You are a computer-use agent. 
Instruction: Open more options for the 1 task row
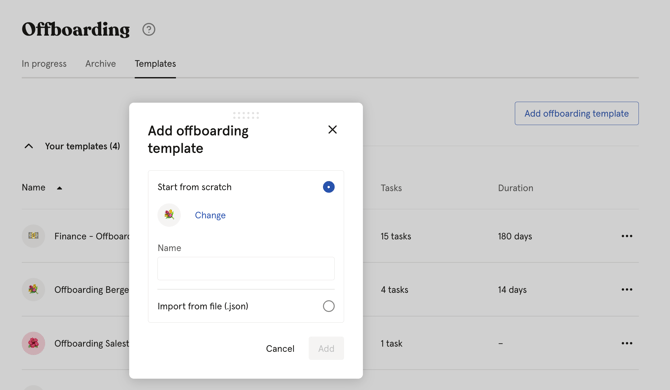point(627,343)
